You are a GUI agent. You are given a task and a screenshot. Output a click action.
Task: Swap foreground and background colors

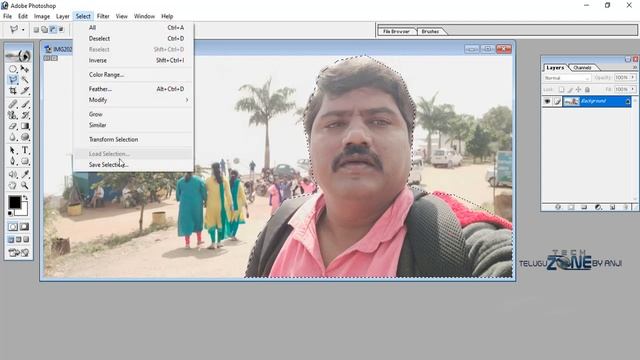pyautogui.click(x=26, y=198)
